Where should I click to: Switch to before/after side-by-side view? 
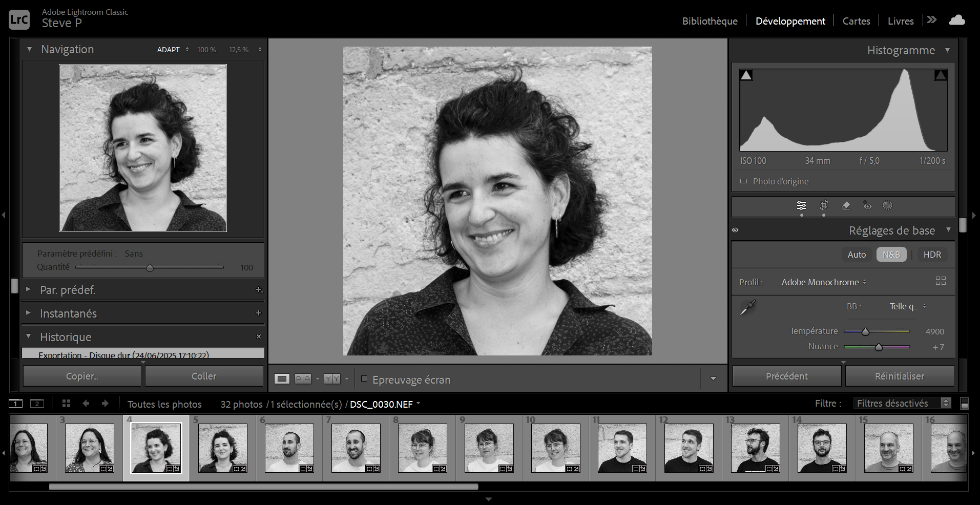tap(303, 379)
